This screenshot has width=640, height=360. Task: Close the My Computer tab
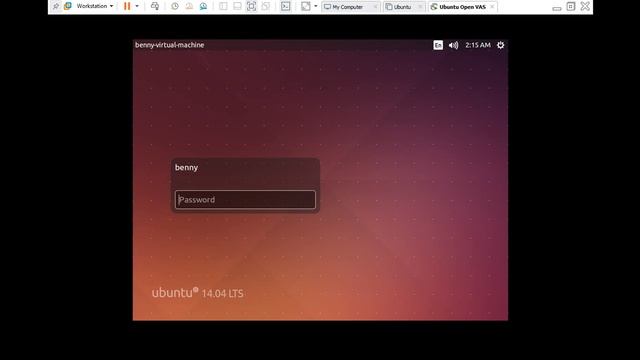pos(375,7)
